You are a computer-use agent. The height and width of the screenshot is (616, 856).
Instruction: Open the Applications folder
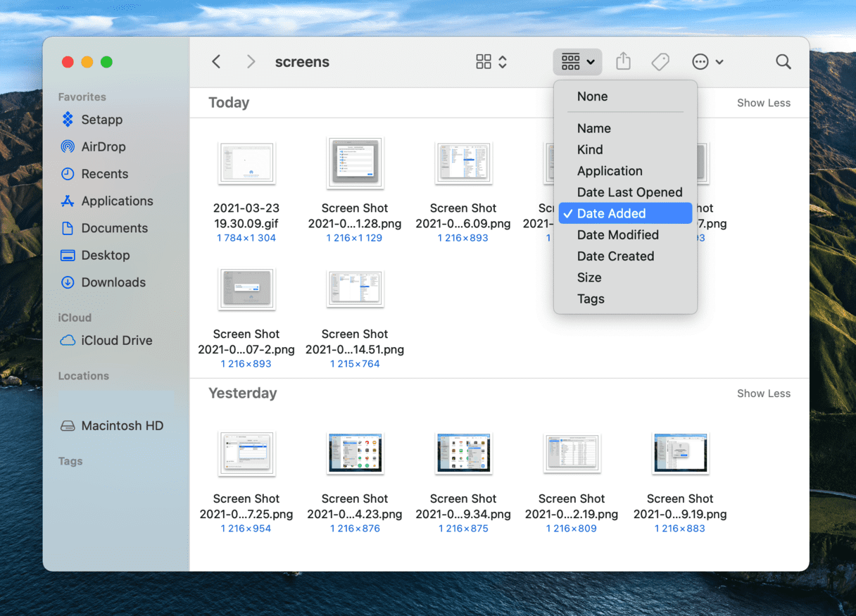tap(115, 201)
